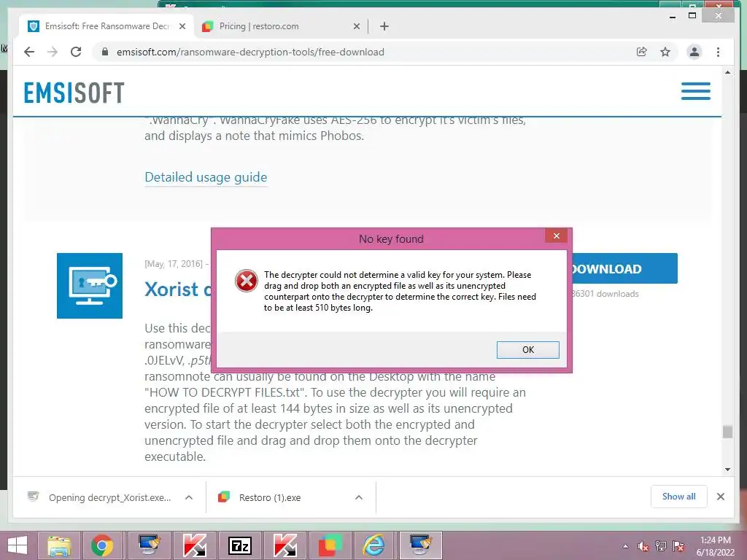The height and width of the screenshot is (560, 747).
Task: Go back to the previous page
Action: pos(29,52)
